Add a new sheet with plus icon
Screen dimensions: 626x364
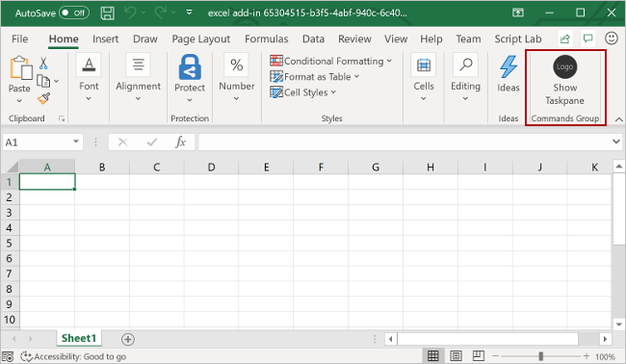click(128, 339)
